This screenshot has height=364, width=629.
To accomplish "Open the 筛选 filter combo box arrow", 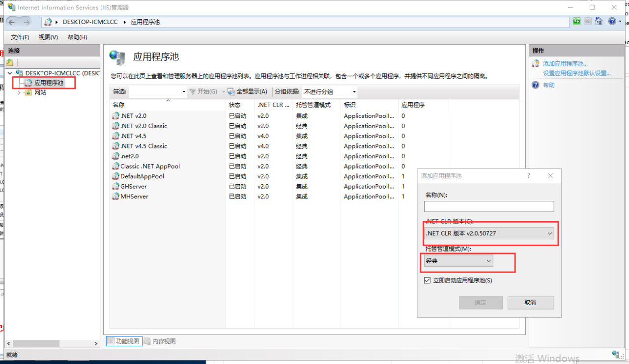I will tap(184, 92).
